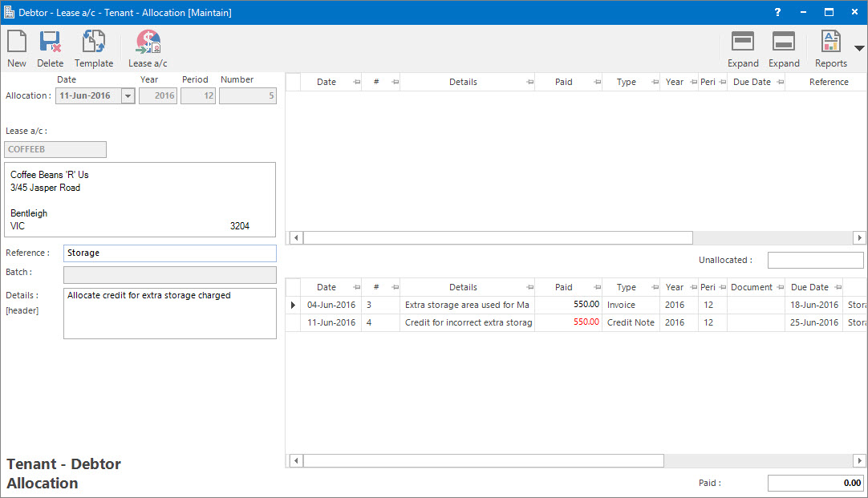Image resolution: width=868 pixels, height=498 pixels.
Task: Open the Allocation date dropdown arrow
Action: [128, 95]
